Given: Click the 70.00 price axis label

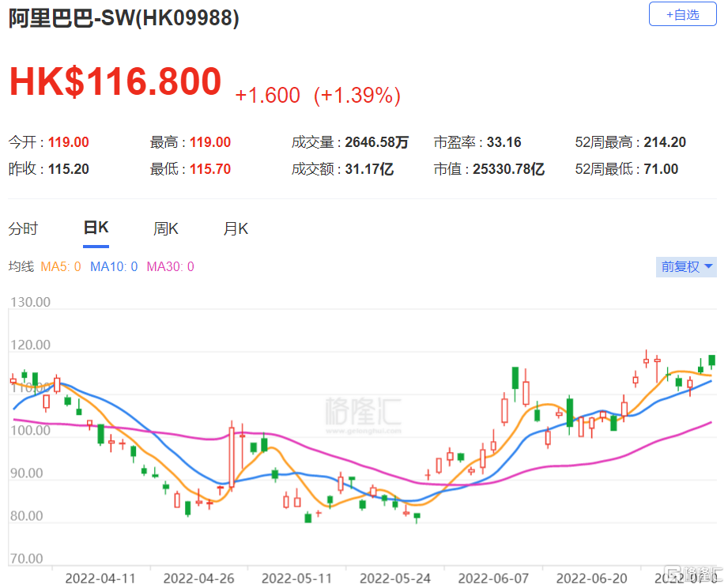Looking at the screenshot, I should [26, 558].
